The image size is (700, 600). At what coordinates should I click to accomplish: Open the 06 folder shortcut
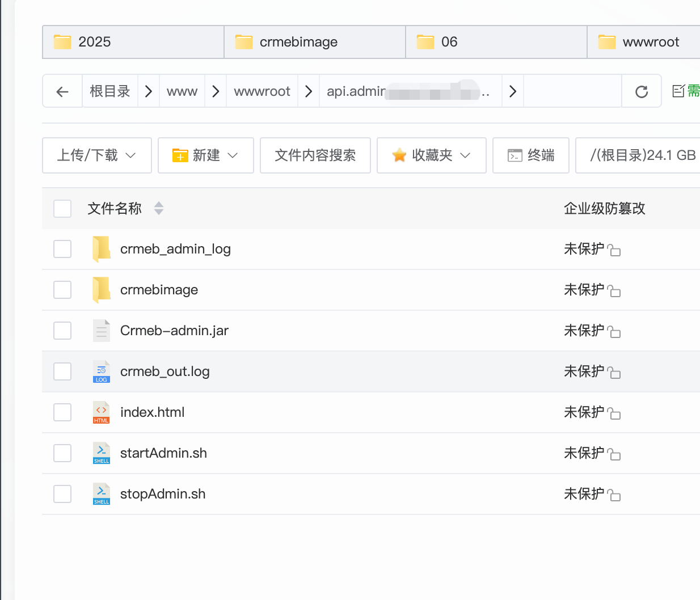pyautogui.click(x=496, y=42)
